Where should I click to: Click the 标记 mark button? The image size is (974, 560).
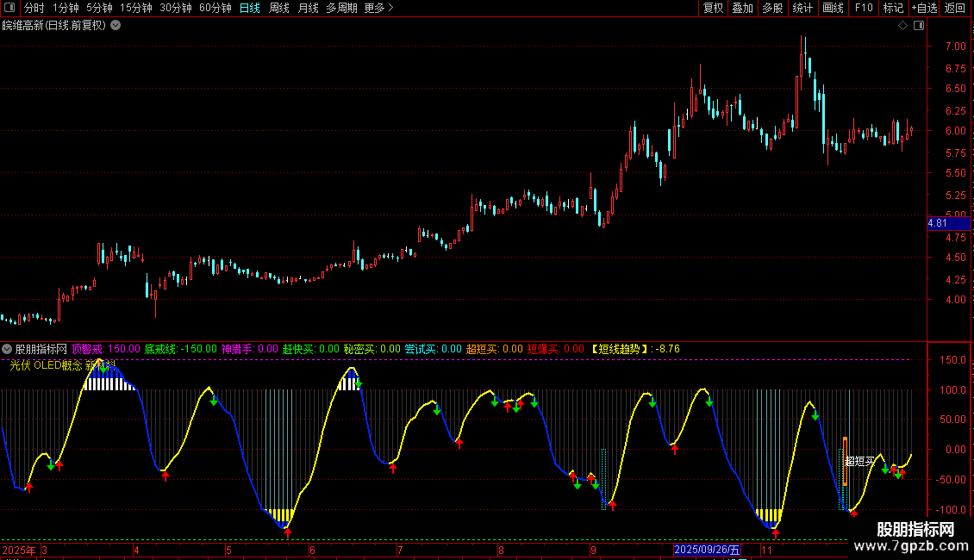(x=894, y=8)
